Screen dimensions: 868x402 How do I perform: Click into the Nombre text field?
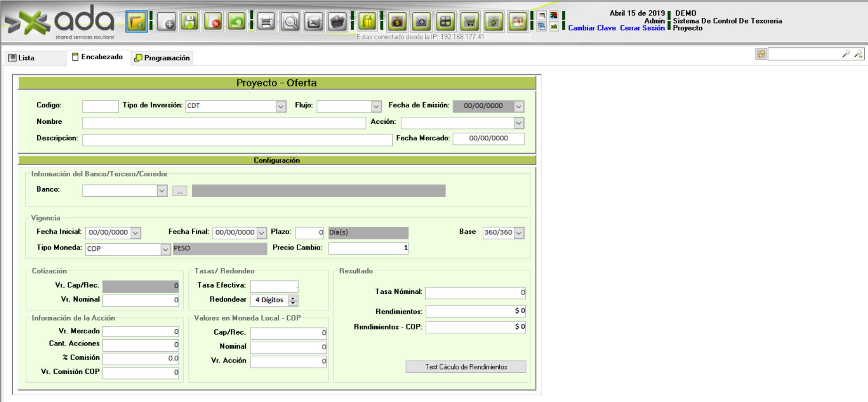coord(224,123)
